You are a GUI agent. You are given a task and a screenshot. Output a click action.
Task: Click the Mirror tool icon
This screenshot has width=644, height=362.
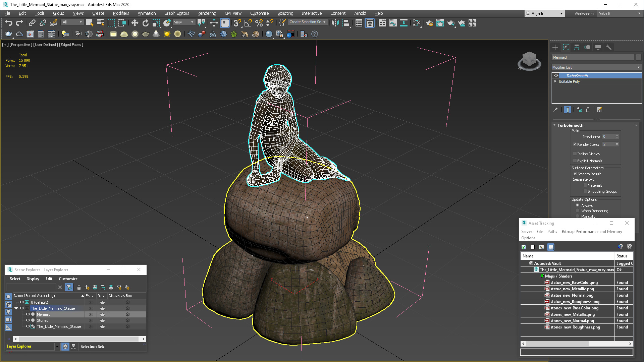tap(335, 23)
